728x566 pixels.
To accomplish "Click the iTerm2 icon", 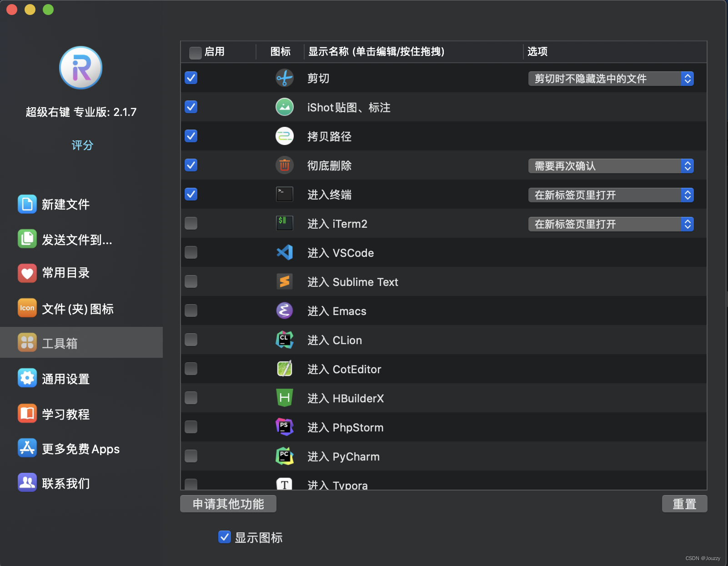I will 285,223.
